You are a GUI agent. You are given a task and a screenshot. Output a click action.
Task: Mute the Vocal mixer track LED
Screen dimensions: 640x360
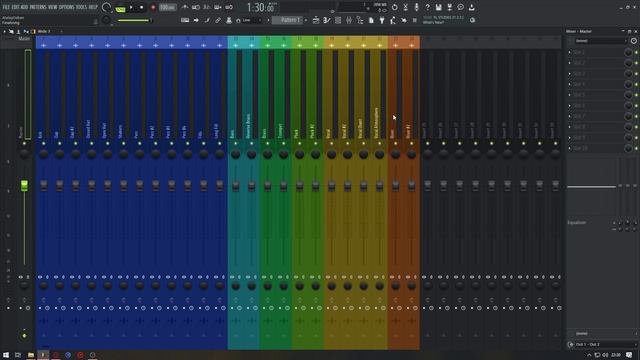(x=331, y=143)
